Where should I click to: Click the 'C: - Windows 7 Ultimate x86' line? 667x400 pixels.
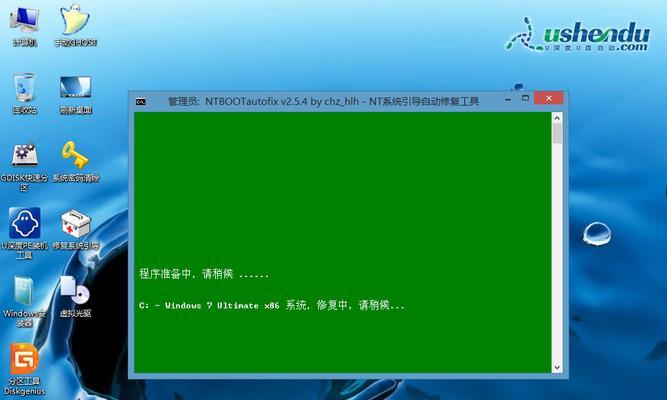tap(271, 305)
